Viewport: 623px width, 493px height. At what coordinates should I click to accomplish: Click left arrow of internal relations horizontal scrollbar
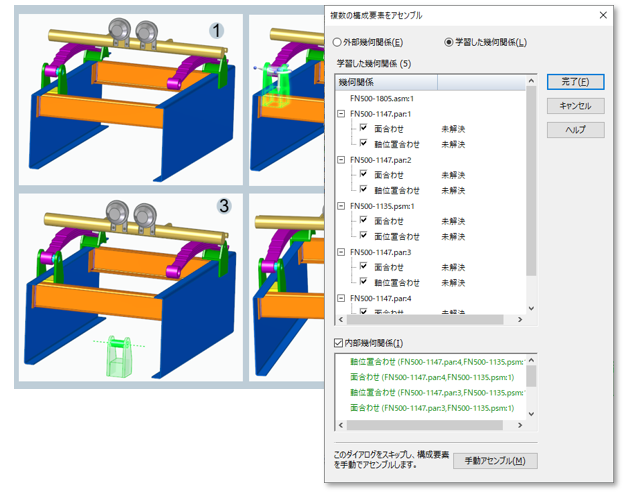(341, 425)
